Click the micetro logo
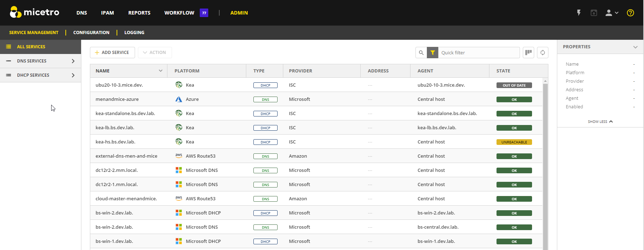644x250 pixels. tap(34, 12)
